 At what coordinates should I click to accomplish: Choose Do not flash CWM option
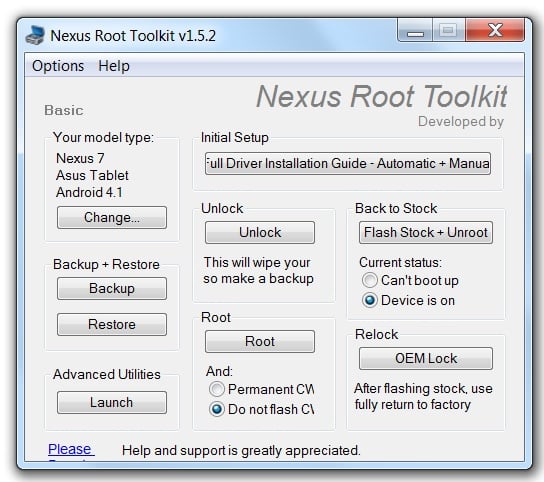(217, 409)
